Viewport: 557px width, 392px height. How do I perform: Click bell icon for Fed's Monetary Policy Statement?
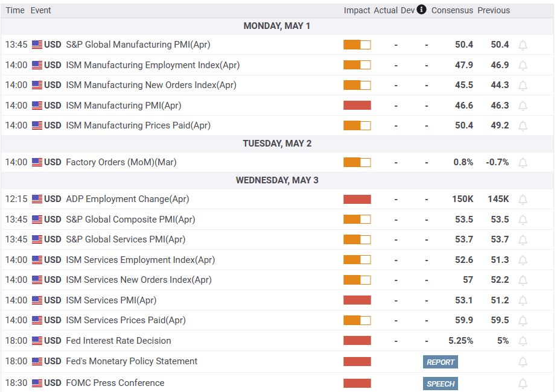523,362
